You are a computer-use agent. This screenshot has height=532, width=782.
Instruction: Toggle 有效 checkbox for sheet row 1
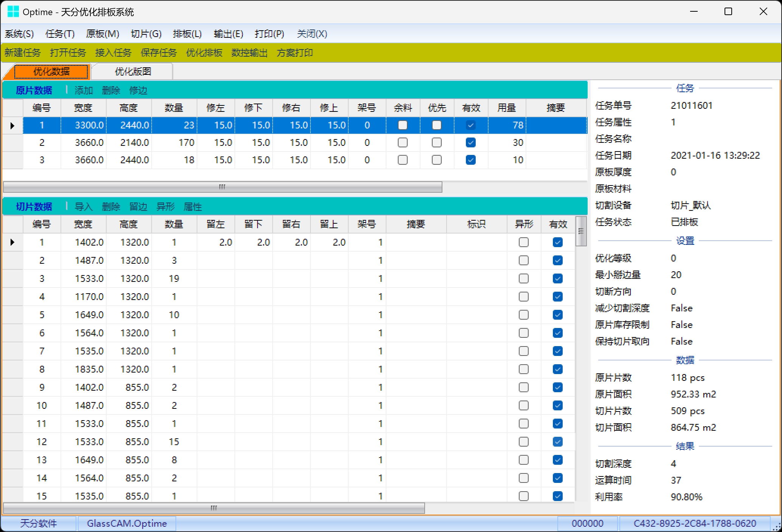point(471,125)
